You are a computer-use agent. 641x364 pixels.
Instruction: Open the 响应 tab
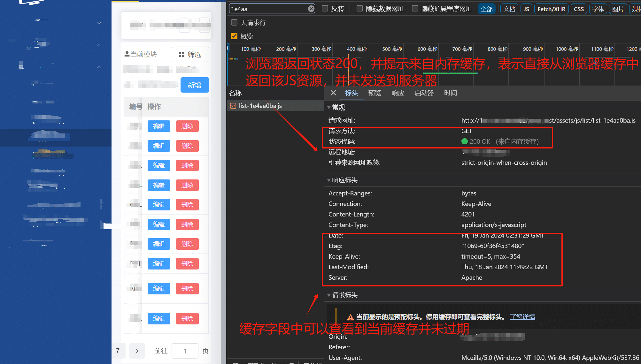[x=398, y=93]
